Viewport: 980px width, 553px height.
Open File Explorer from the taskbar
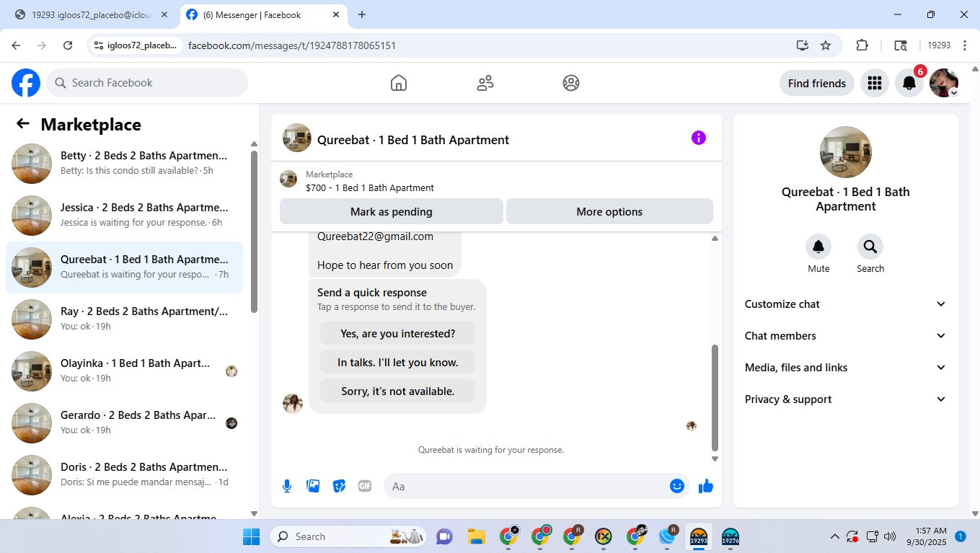click(476, 536)
